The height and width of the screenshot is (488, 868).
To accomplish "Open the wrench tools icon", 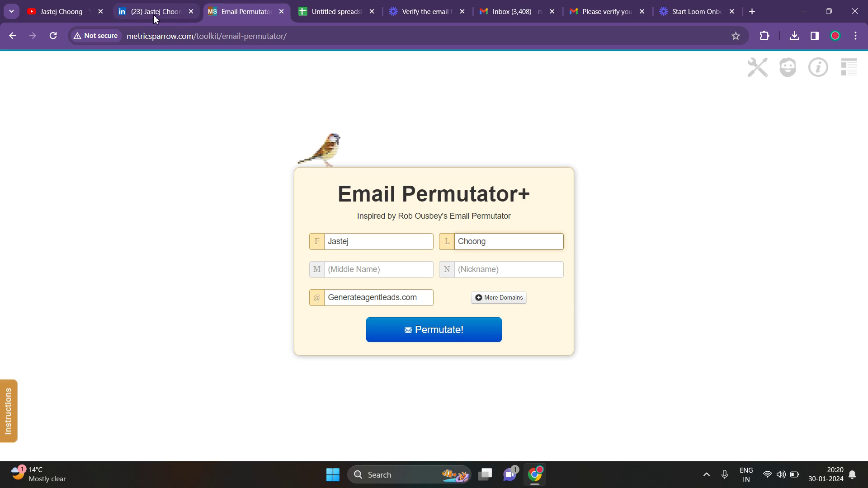I will pyautogui.click(x=757, y=67).
